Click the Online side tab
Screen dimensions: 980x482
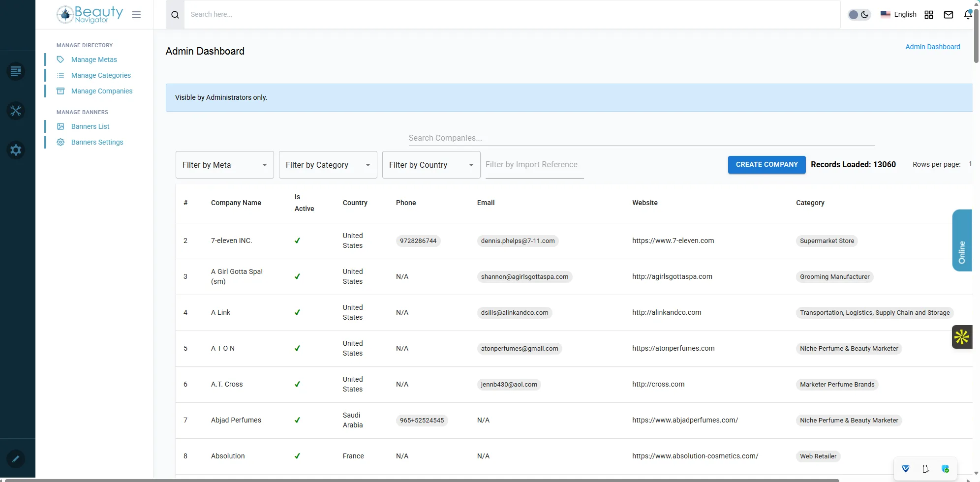[962, 240]
